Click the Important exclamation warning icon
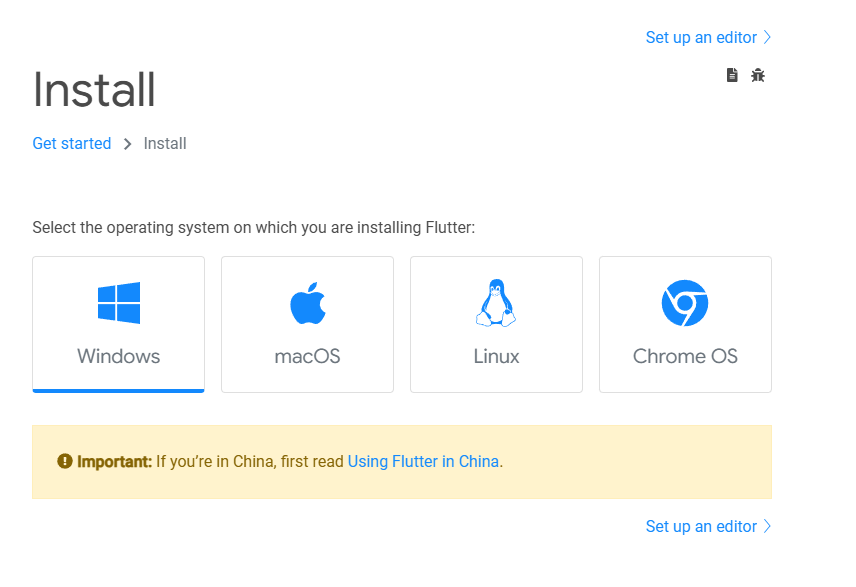The image size is (856, 587). coord(65,461)
